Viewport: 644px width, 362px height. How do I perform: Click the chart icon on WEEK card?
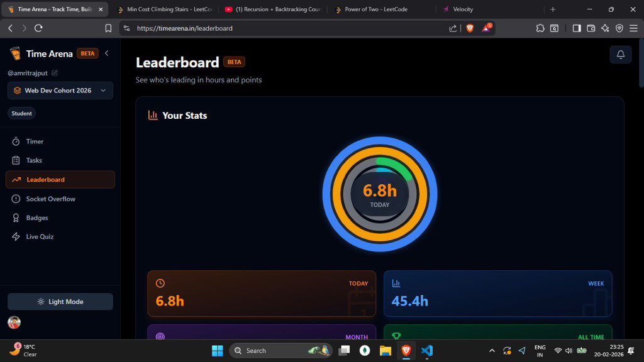point(396,283)
